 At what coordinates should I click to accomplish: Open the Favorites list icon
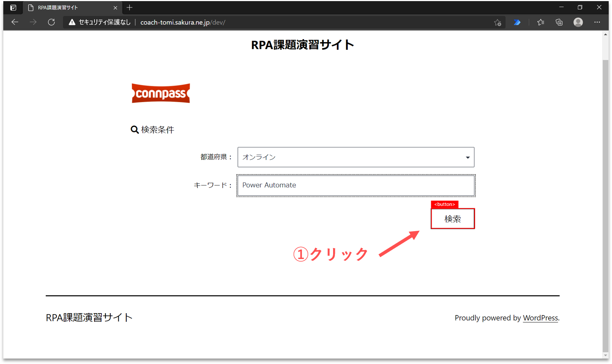tap(541, 23)
